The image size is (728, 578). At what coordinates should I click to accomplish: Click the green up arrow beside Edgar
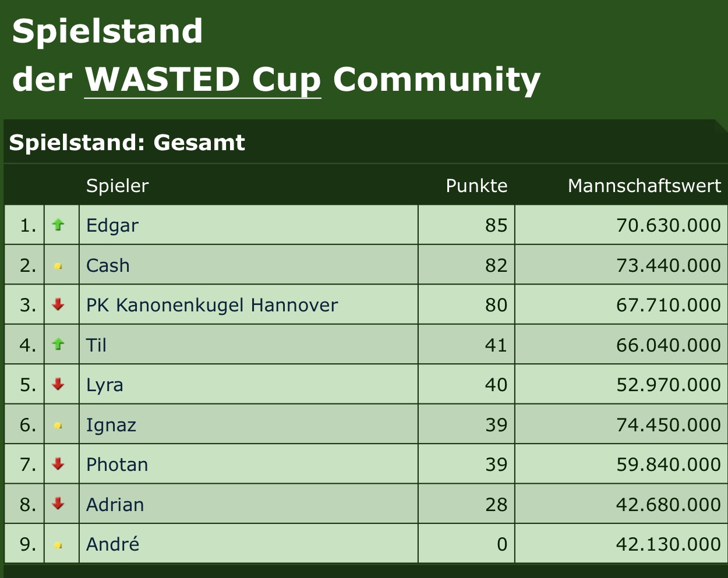(x=58, y=224)
